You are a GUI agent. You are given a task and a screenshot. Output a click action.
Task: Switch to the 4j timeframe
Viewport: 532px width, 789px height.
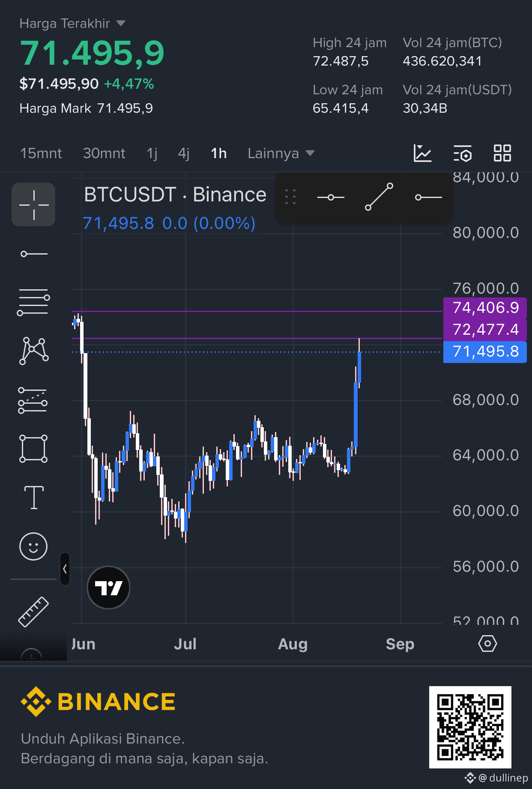184,153
